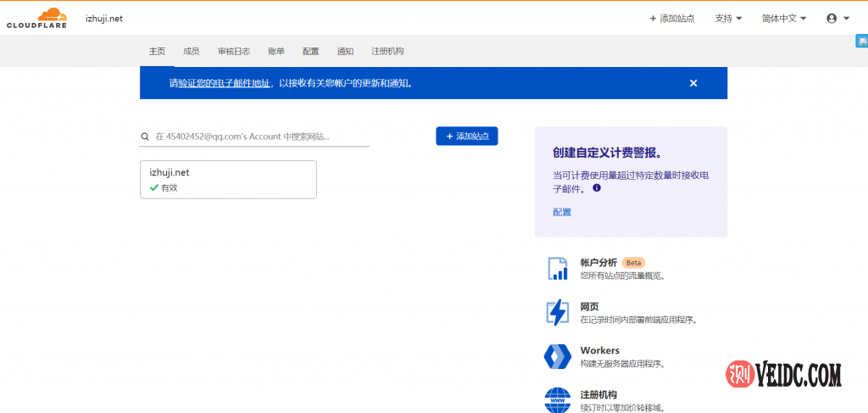Click the Cloudflare logo
This screenshot has height=413, width=868.
point(36,19)
